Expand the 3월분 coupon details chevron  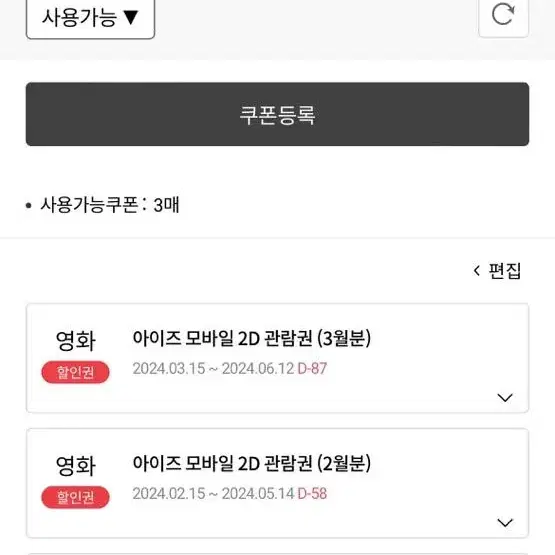[x=505, y=397]
